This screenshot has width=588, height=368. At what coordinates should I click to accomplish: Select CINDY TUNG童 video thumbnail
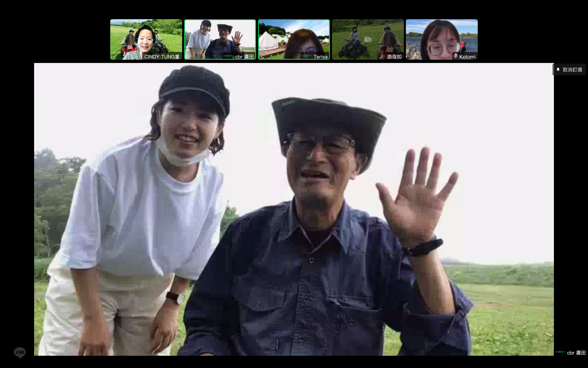point(146,39)
